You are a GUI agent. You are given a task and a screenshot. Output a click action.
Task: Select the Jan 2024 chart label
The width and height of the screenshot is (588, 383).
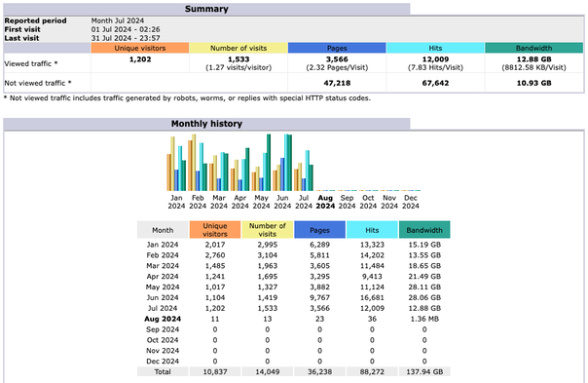(176, 202)
